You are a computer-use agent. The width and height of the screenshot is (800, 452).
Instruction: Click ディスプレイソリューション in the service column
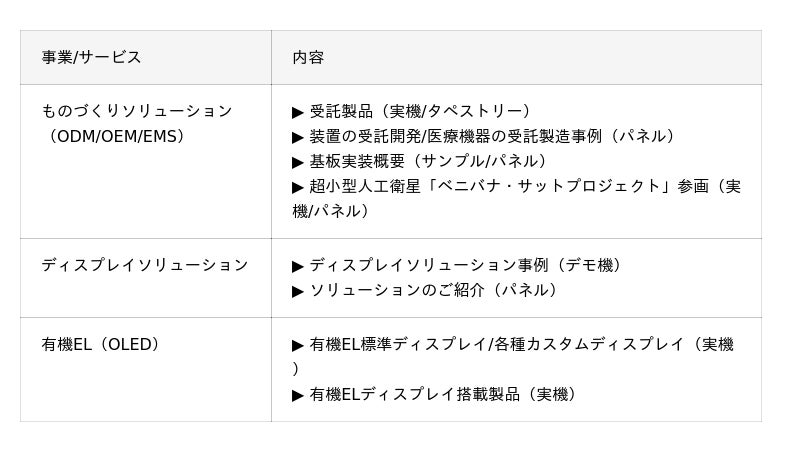coord(145,265)
